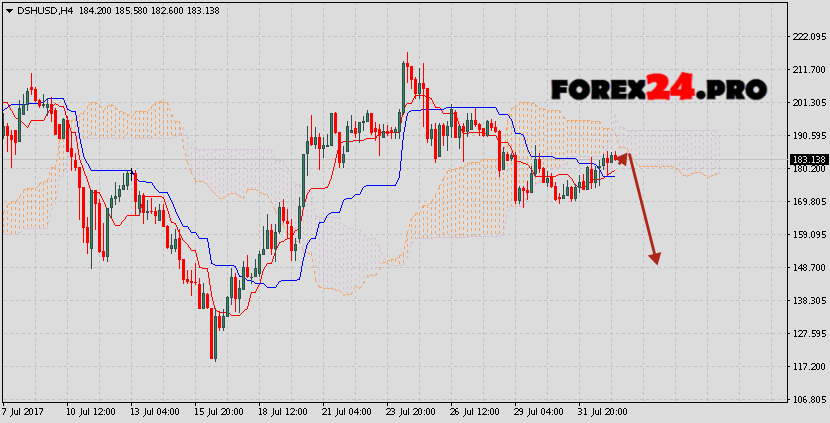Select the 18 Jul 12:00 time label
The height and width of the screenshot is (423, 830).
click(284, 411)
